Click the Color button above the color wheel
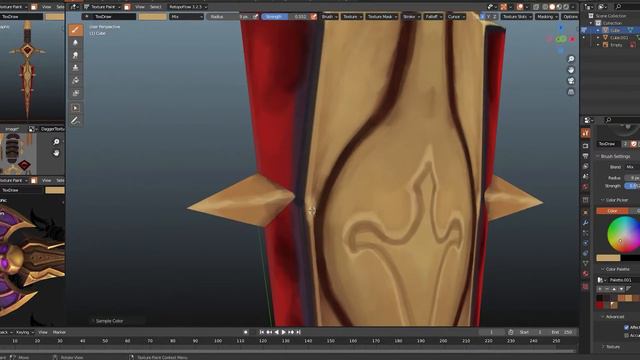Image resolution: width=640 pixels, height=360 pixels. [x=612, y=211]
